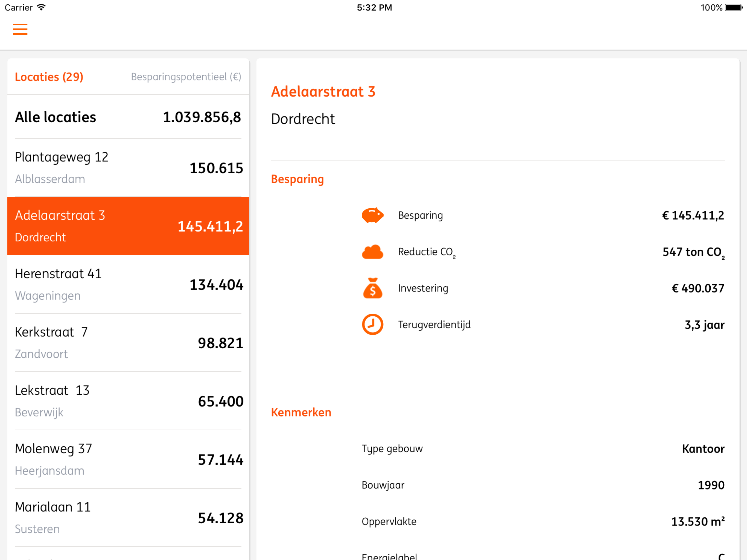Viewport: 747px width, 560px height.
Task: Open Kerkstraat 7 Zandvoort location
Action: tap(128, 343)
